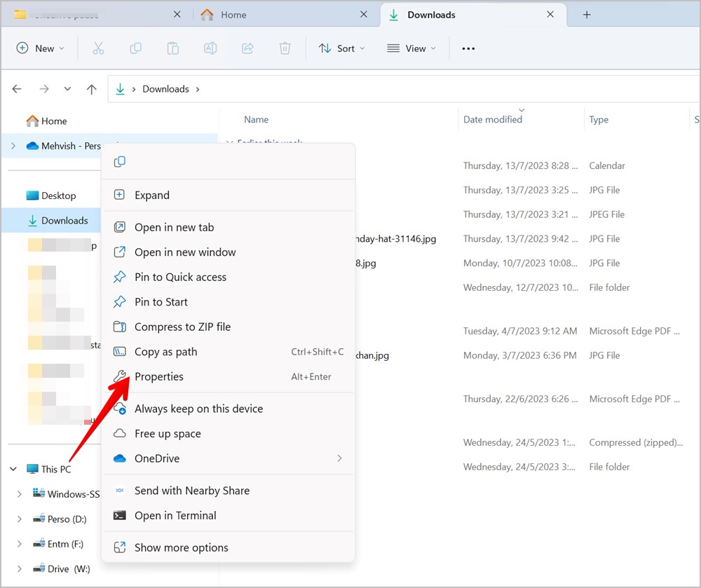
Task: Add a new tab with plus button
Action: pyautogui.click(x=587, y=15)
